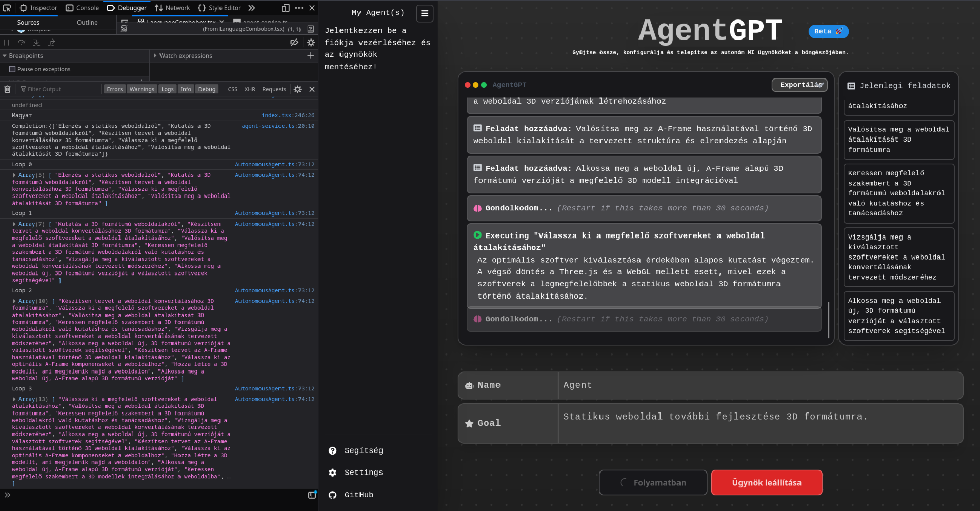Click the Step Out icon
The image size is (980, 511).
52,43
